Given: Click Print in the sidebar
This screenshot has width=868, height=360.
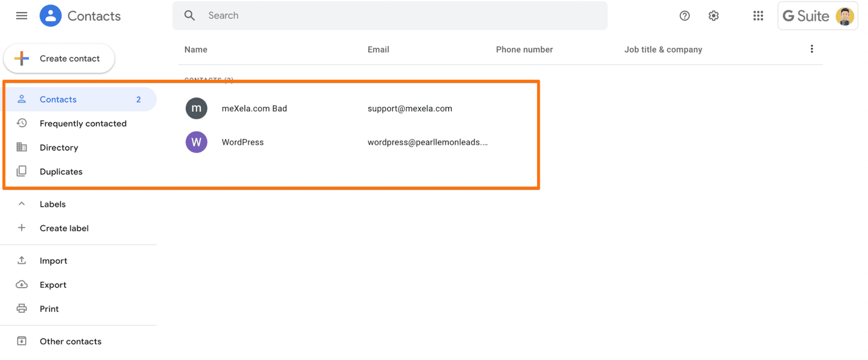Looking at the screenshot, I should tap(49, 309).
